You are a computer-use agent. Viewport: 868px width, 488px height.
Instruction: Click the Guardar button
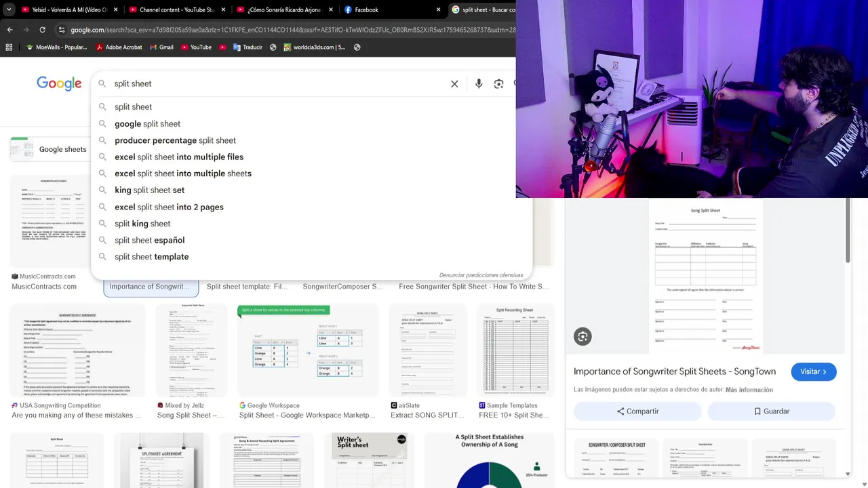772,411
